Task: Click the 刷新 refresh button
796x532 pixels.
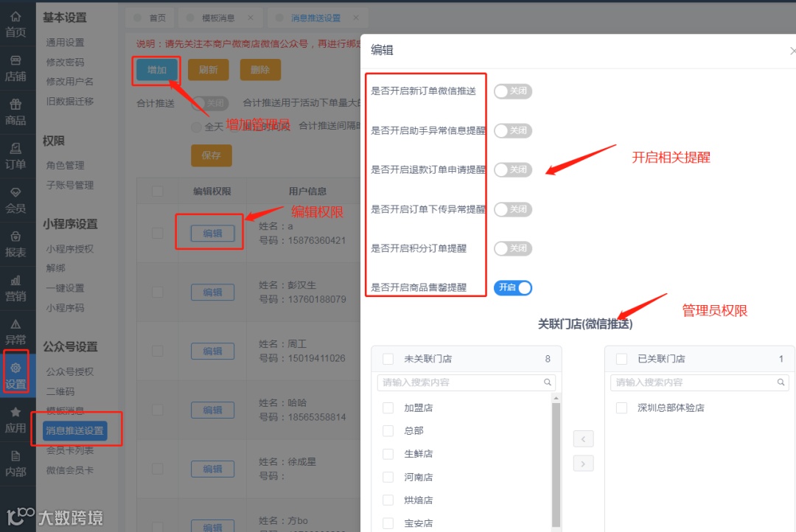Action: (208, 69)
